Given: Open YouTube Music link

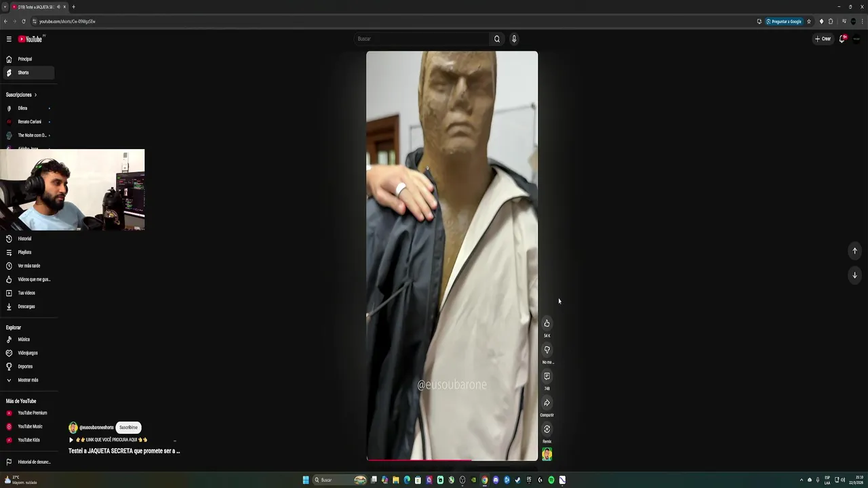Looking at the screenshot, I should pos(27,426).
